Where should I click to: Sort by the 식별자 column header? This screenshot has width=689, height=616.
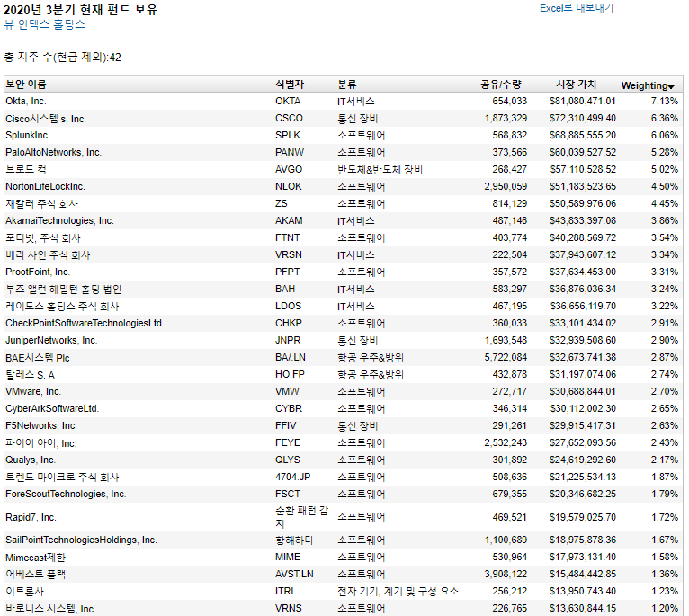[290, 85]
